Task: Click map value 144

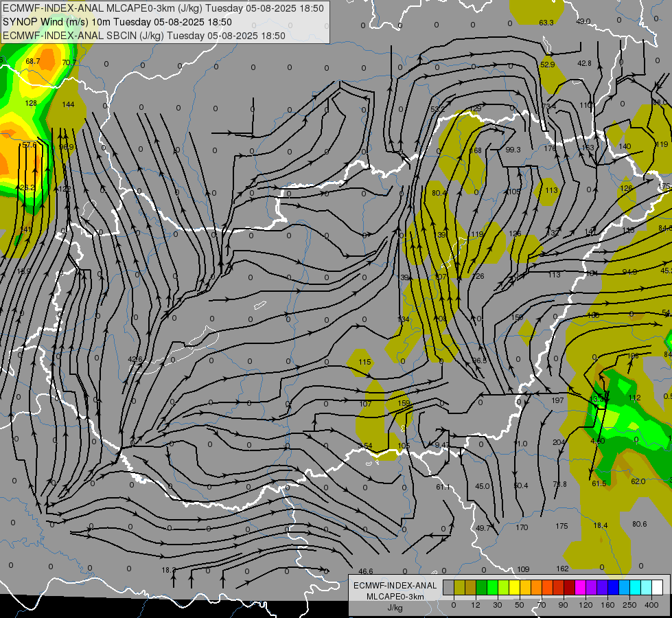Action: click(x=68, y=104)
